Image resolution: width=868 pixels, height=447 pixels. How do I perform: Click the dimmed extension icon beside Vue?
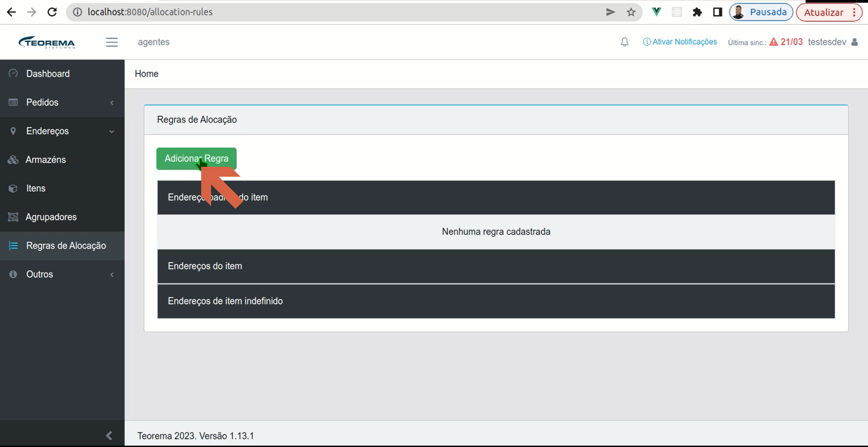click(677, 12)
